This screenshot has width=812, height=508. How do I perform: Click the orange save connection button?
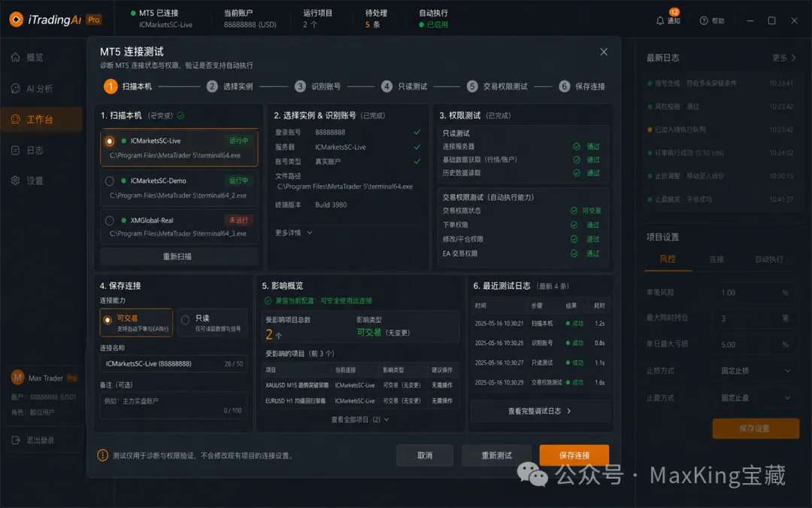coord(574,455)
